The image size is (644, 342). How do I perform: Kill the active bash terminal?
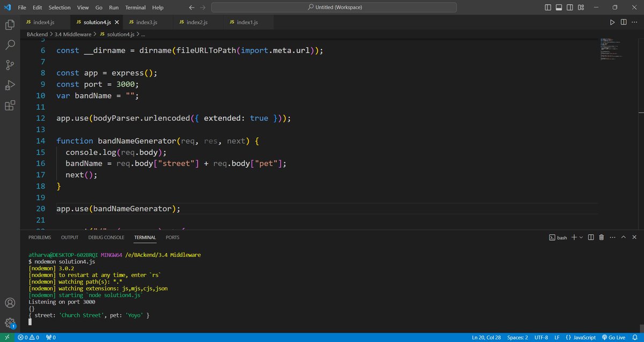pos(602,237)
